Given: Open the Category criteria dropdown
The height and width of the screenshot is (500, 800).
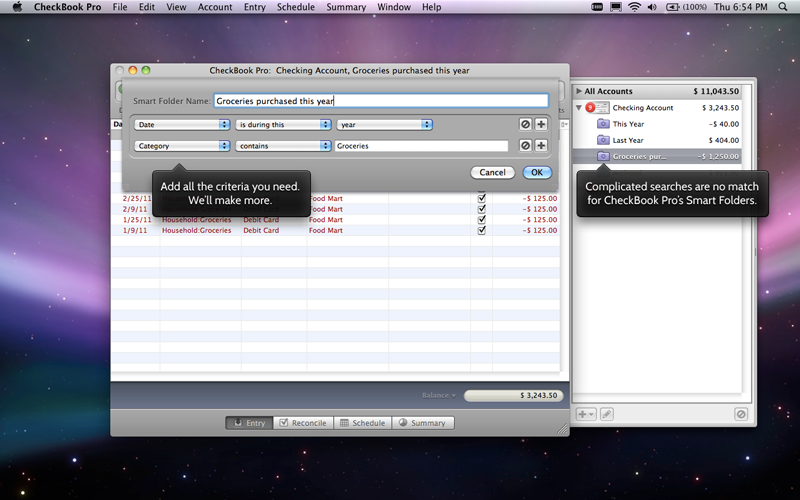Looking at the screenshot, I should [x=182, y=146].
